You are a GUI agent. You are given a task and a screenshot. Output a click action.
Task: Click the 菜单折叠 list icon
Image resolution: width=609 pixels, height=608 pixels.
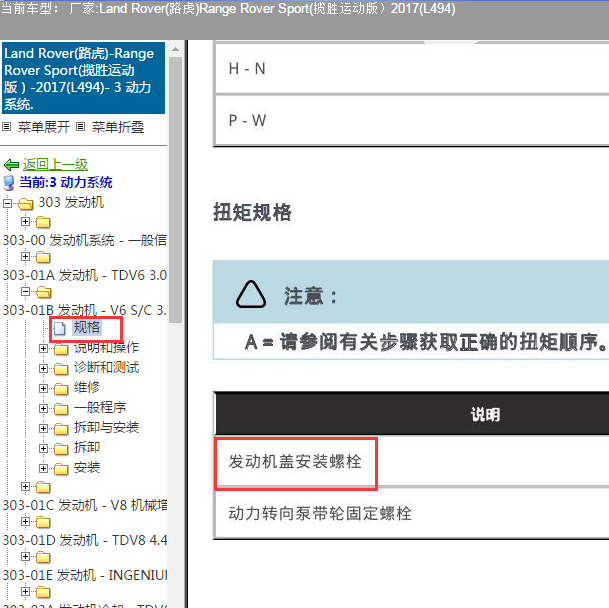coord(80,127)
